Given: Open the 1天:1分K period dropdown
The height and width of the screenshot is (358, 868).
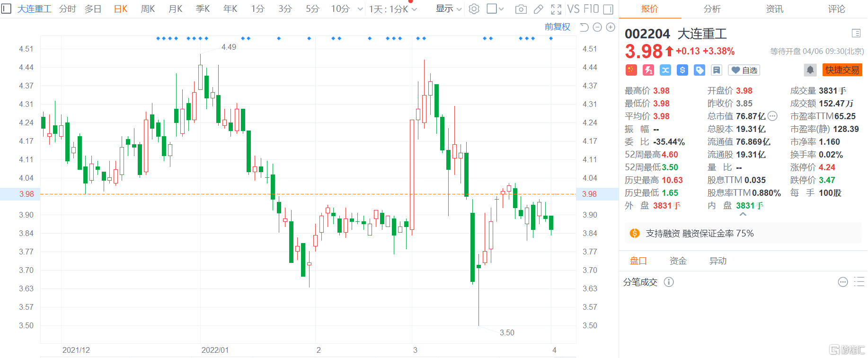Looking at the screenshot, I should click(x=393, y=9).
